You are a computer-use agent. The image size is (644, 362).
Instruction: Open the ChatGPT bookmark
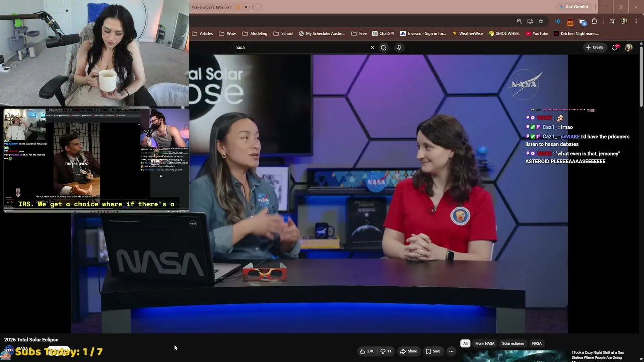tap(384, 34)
